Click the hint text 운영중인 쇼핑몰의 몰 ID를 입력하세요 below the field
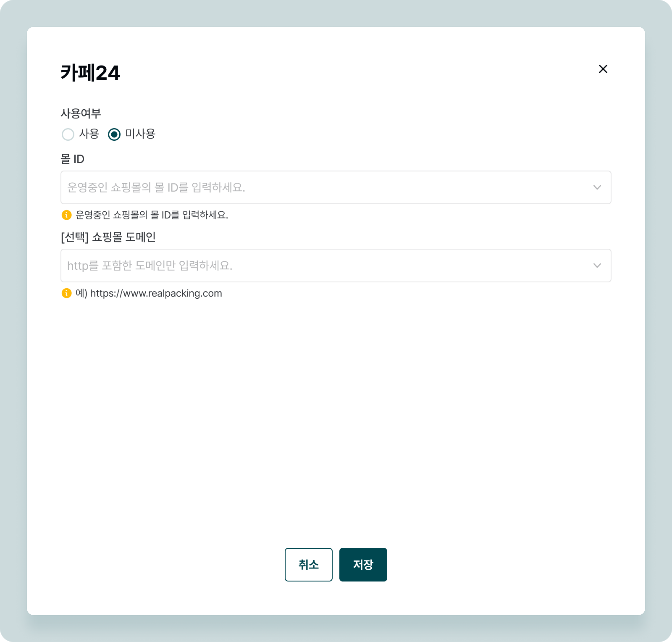This screenshot has width=672, height=642. click(x=152, y=215)
